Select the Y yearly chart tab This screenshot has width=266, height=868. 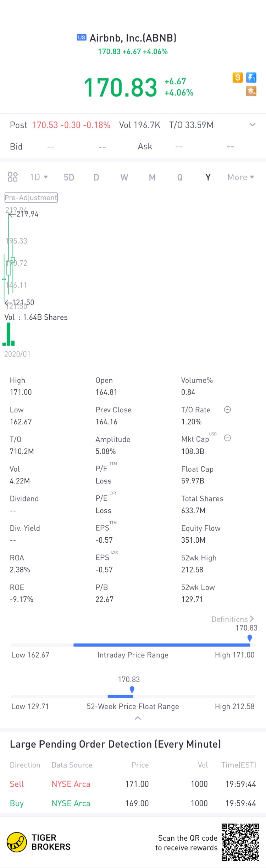coord(208,177)
